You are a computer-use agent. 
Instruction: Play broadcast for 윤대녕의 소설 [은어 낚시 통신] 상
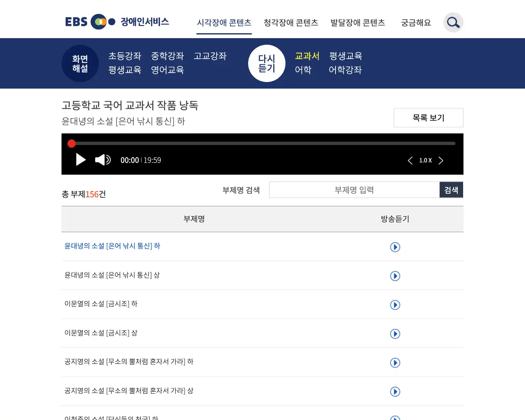click(x=395, y=276)
